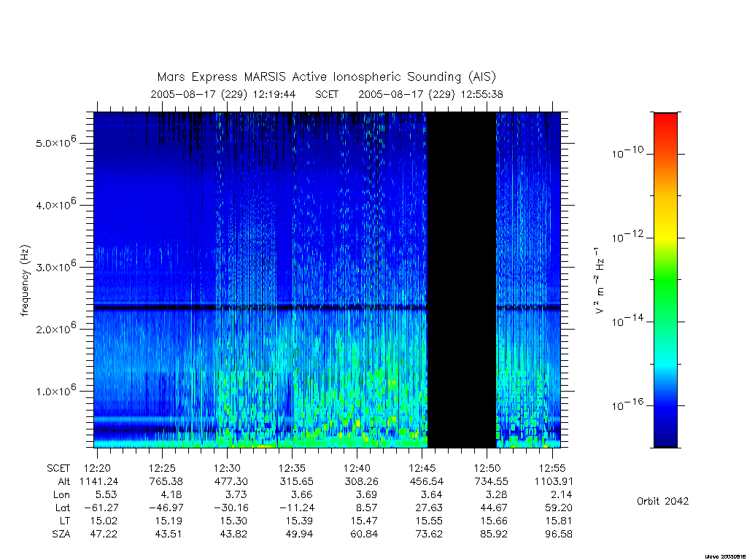
Task: Click the altitude value 315.65
Action: (296, 481)
